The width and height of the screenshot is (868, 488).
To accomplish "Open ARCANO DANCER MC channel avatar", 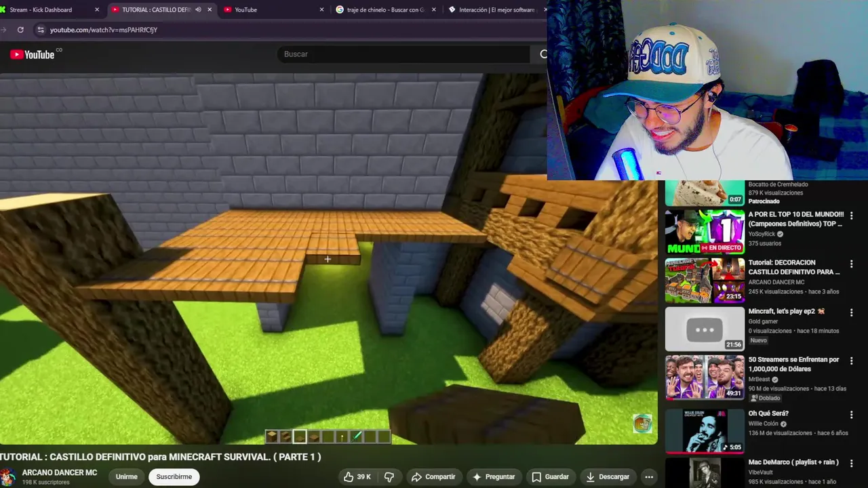I will 7,476.
